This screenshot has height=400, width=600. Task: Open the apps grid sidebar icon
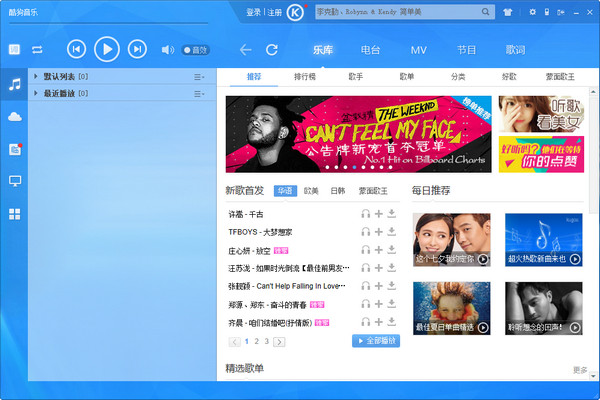(15, 214)
